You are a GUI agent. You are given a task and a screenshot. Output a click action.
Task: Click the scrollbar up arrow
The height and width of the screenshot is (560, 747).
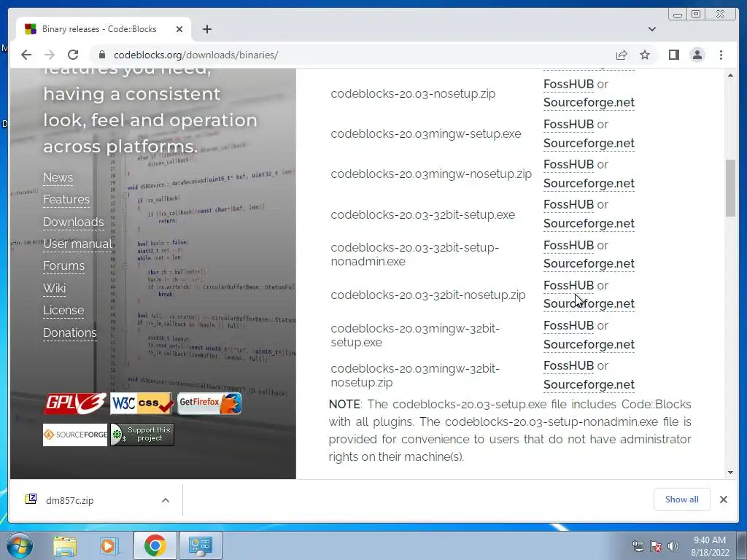pyautogui.click(x=730, y=75)
